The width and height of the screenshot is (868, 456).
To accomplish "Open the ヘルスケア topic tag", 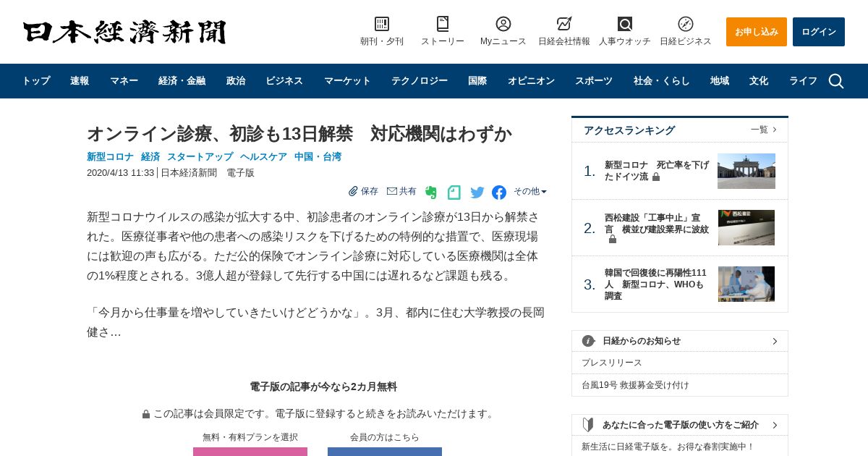I will [x=264, y=156].
